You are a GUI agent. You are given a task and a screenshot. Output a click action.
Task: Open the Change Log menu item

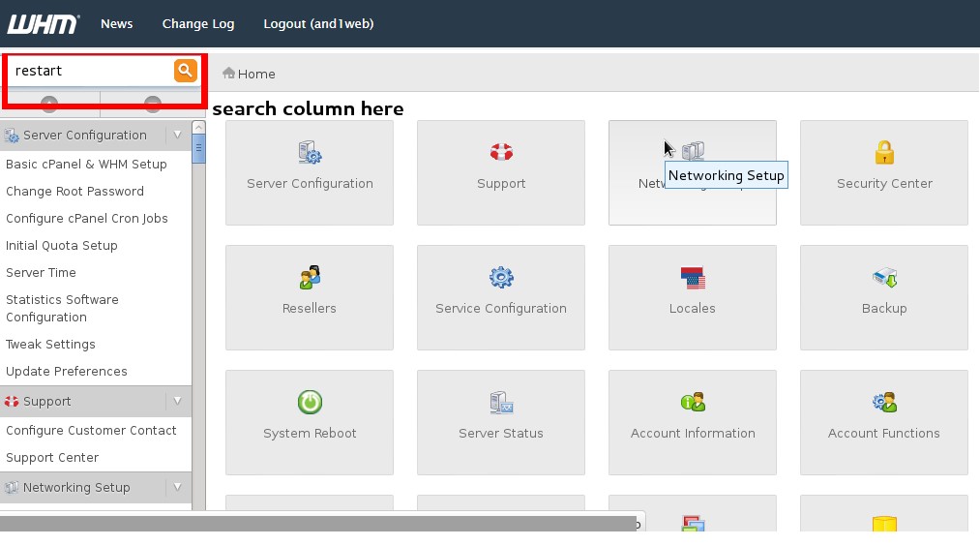pos(198,24)
